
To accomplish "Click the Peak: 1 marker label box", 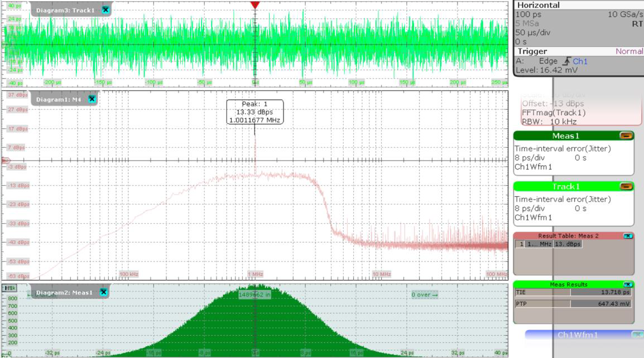I will coord(255,112).
